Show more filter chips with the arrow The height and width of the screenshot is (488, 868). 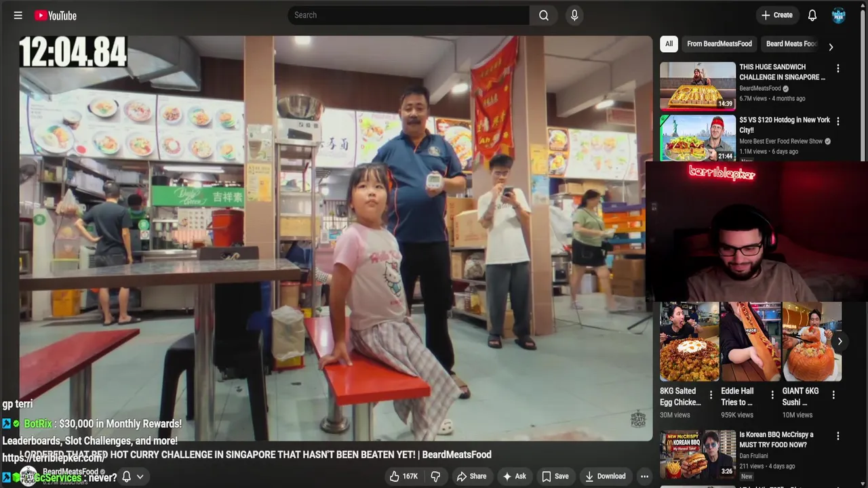pyautogui.click(x=831, y=47)
